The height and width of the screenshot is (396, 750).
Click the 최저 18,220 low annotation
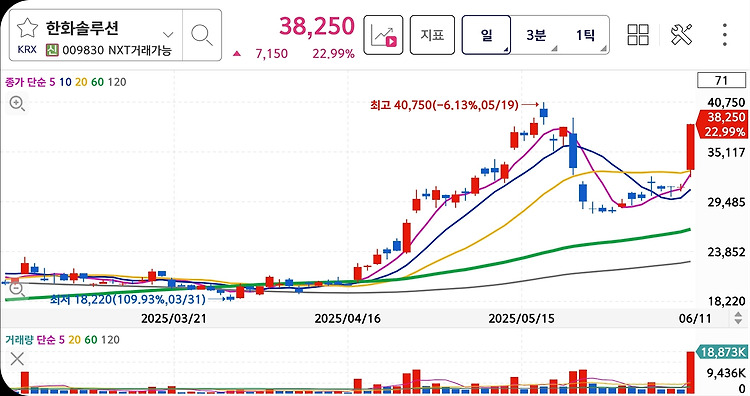pos(128,299)
